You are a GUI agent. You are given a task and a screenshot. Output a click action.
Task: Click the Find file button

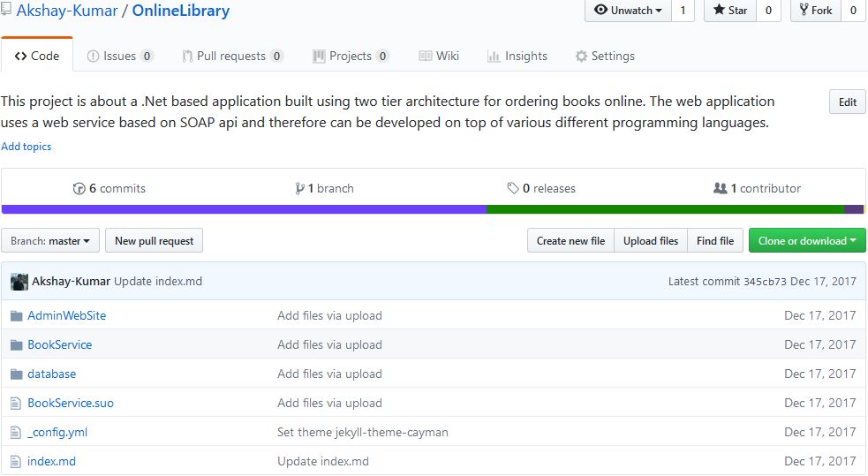click(715, 241)
